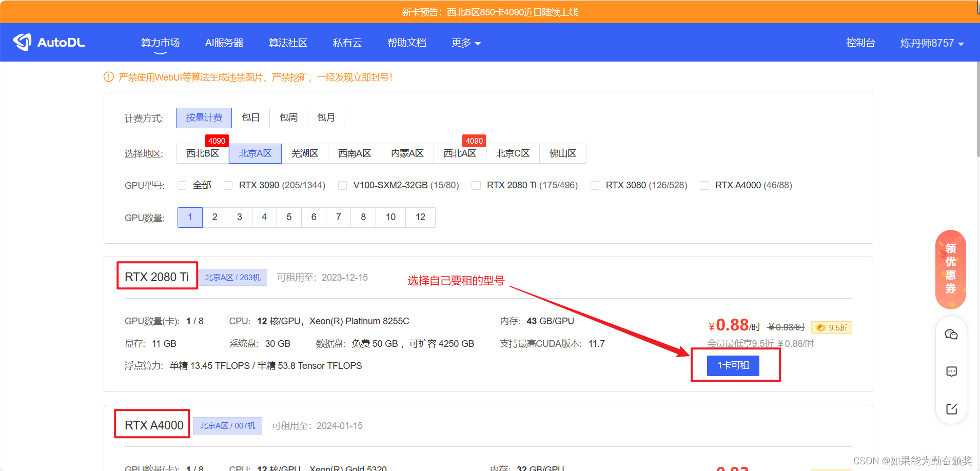Check the RTX 3090 checkbox

coord(228,185)
